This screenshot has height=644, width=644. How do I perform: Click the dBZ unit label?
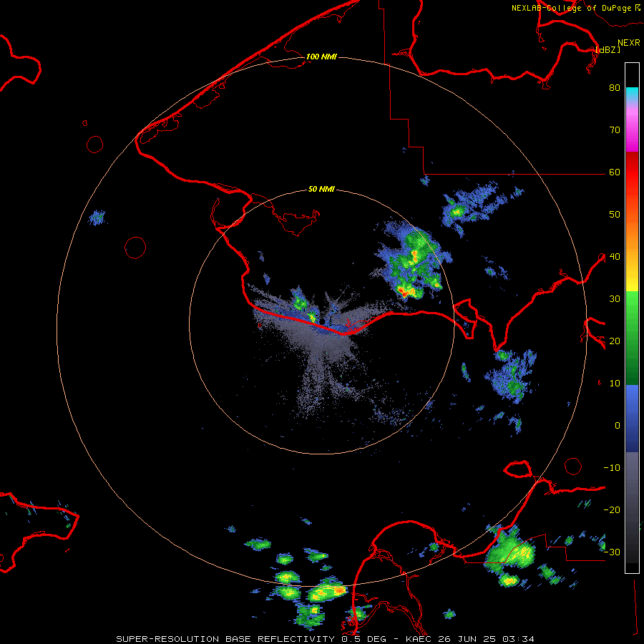point(608,49)
